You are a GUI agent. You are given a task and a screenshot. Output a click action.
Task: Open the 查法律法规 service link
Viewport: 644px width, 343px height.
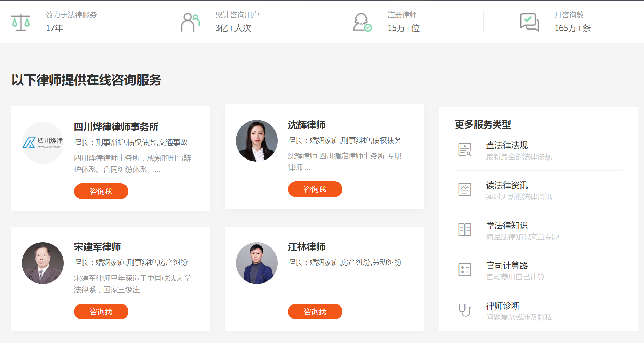click(x=507, y=145)
